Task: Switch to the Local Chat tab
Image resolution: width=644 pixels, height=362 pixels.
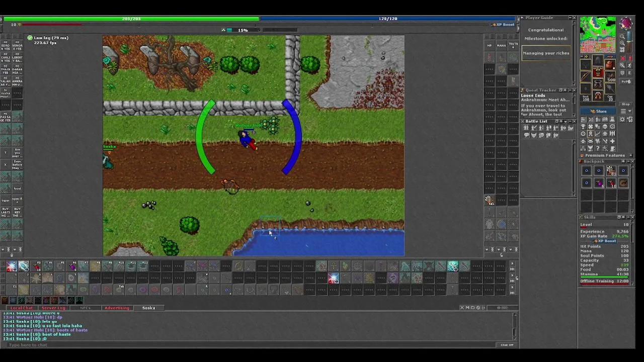Action: pyautogui.click(x=22, y=308)
